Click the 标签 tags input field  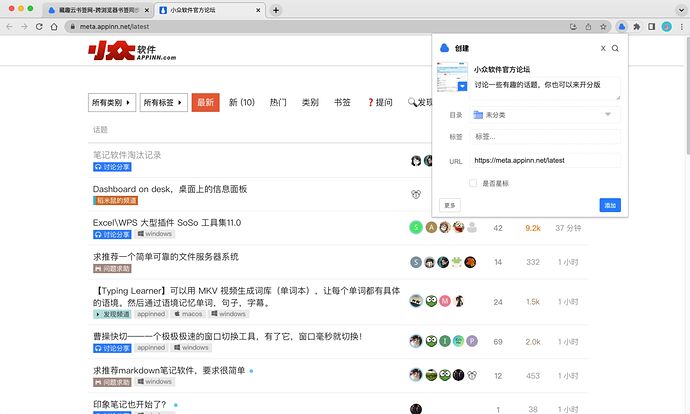click(x=545, y=136)
